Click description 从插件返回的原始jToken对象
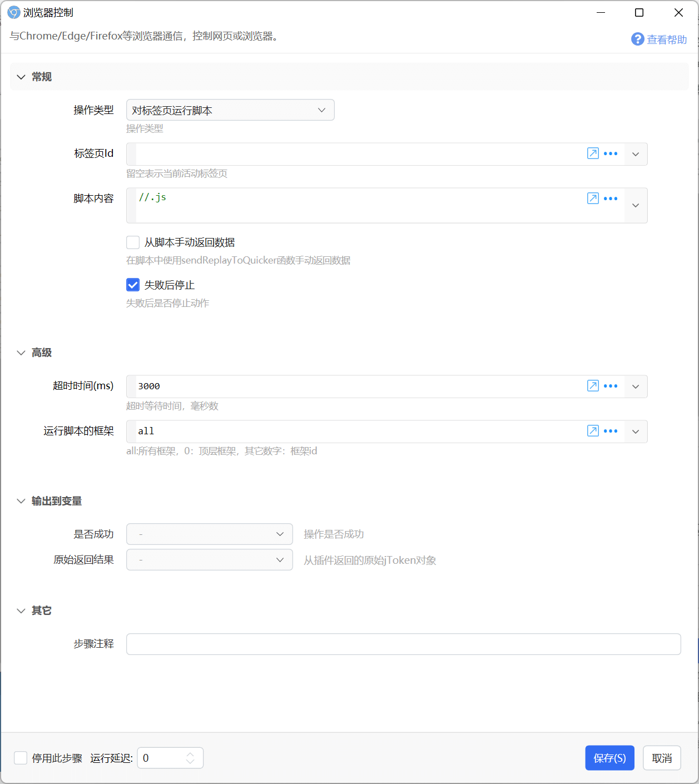 (x=370, y=560)
